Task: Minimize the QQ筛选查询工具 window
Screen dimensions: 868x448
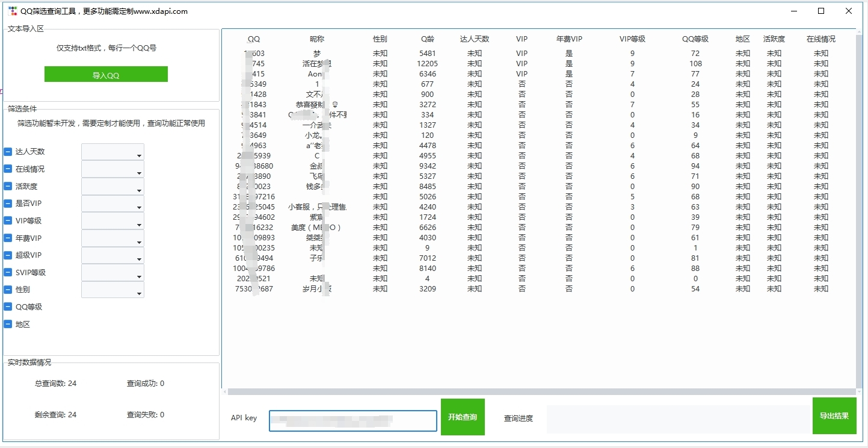Action: 793,11
